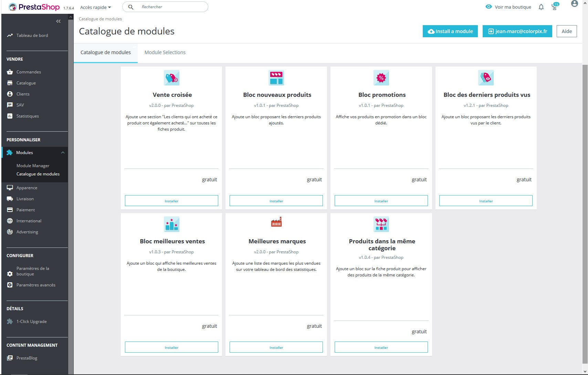Viewport: 588px width, 375px height.
Task: Click the Statistiques chart icon
Action: (x=10, y=116)
